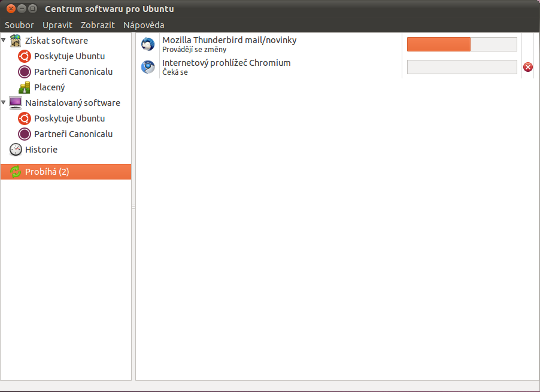The image size is (540, 392).
Task: Maximize the Centrum softwaru window
Action: [32, 8]
